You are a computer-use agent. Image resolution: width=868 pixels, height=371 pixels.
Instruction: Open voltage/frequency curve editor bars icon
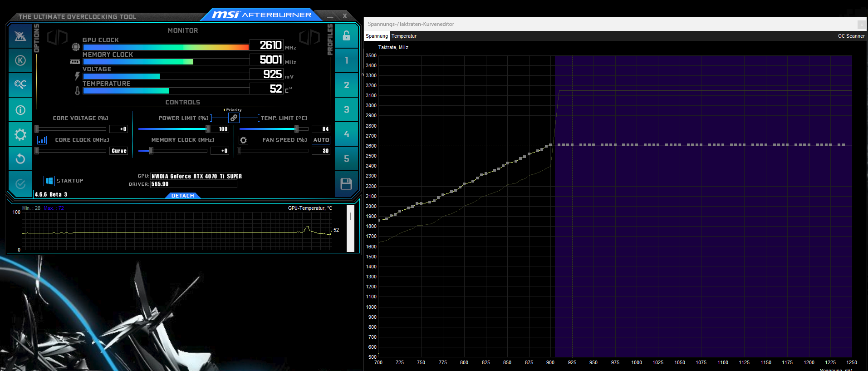tap(42, 140)
